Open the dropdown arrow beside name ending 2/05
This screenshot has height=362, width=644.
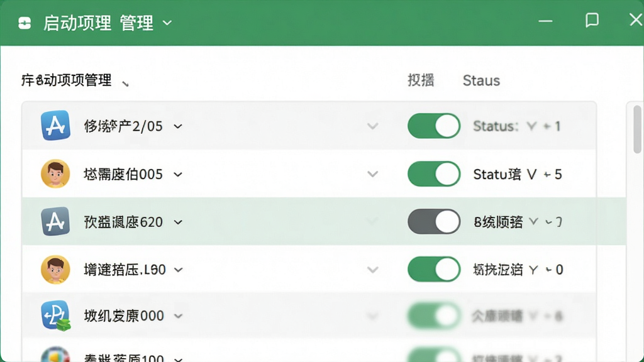pos(178,126)
